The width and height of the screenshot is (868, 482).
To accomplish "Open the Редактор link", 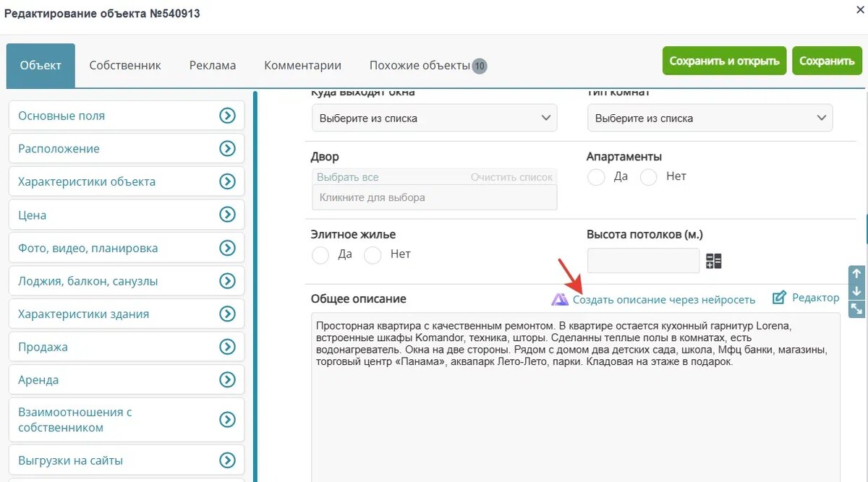I will [816, 298].
